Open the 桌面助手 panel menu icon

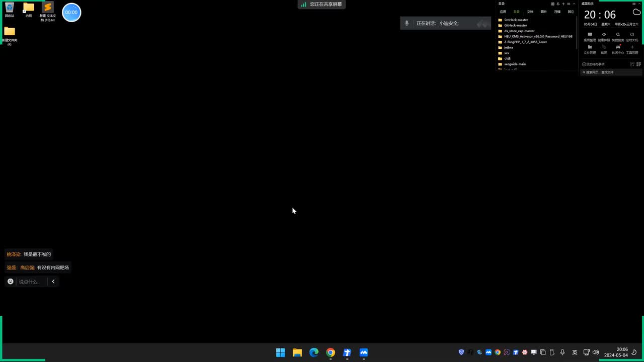click(x=633, y=4)
